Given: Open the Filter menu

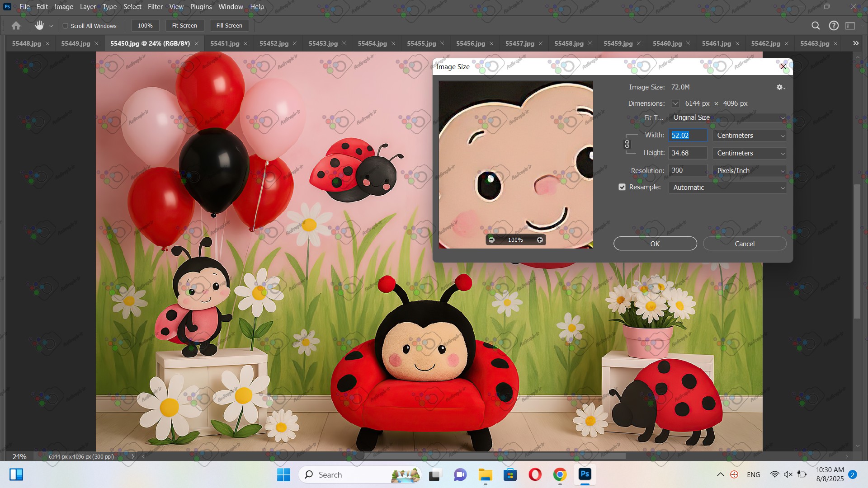Looking at the screenshot, I should [155, 7].
